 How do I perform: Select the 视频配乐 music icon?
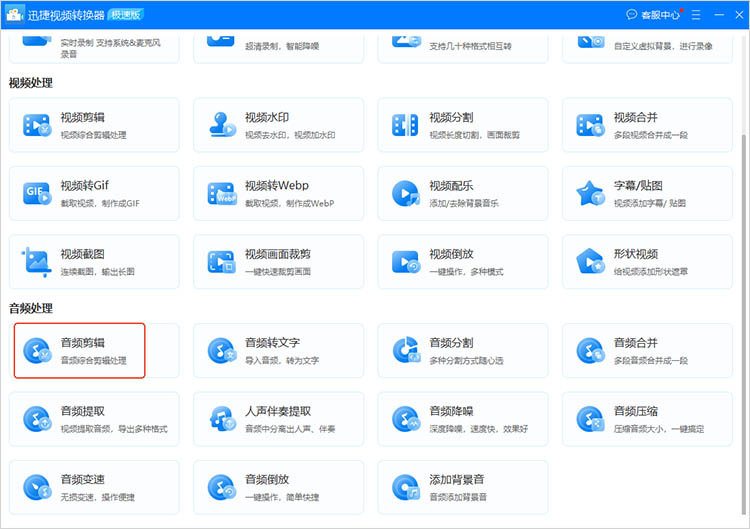tap(406, 193)
